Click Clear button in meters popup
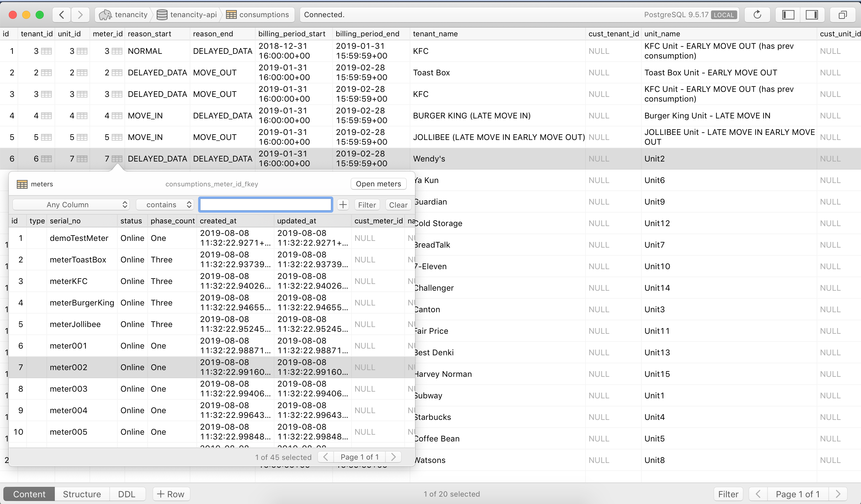861x504 pixels. click(398, 205)
